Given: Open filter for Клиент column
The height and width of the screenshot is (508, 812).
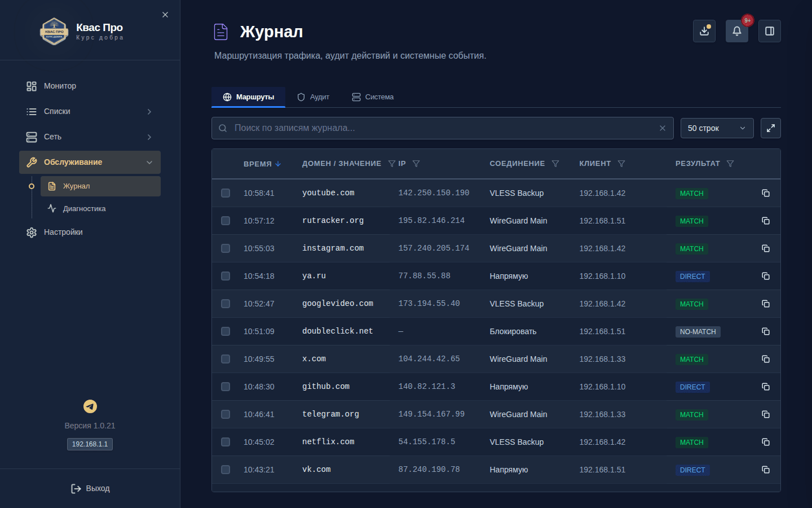Looking at the screenshot, I should tap(621, 164).
